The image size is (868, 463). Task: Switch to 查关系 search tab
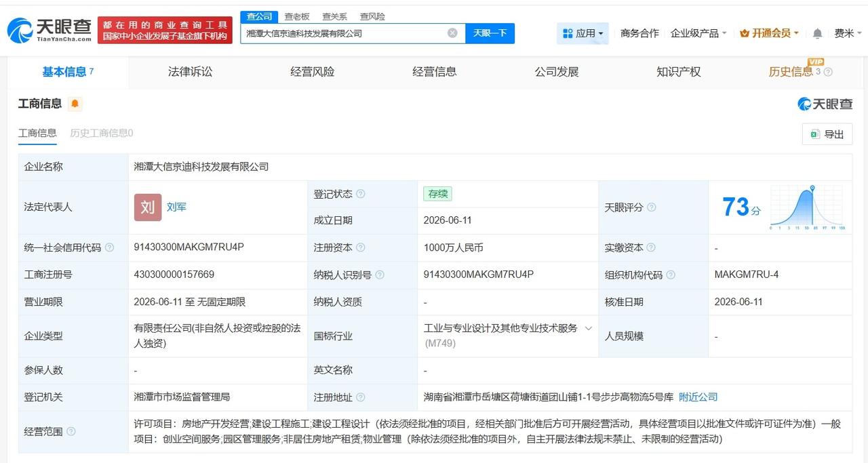click(334, 16)
